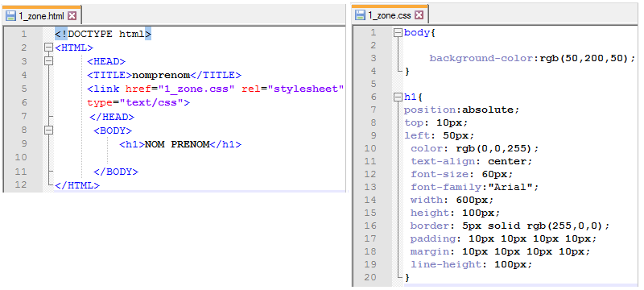The height and width of the screenshot is (290, 644).
Task: Click the text-align: center declaration
Action: 472,161
